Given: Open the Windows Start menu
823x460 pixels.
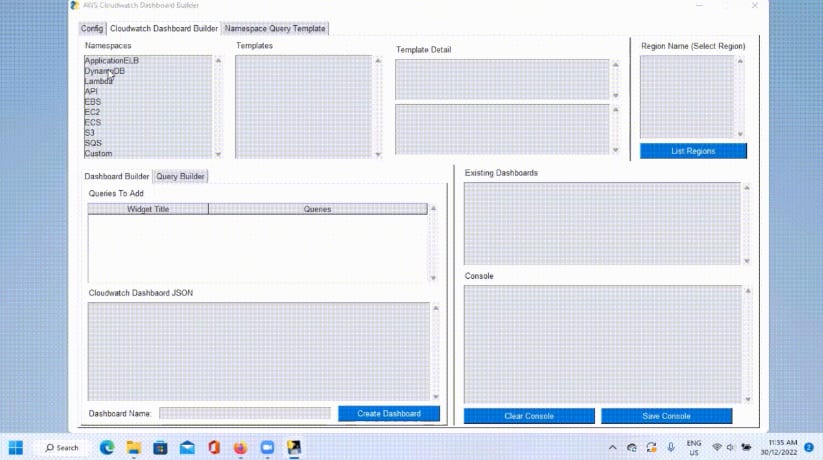Looking at the screenshot, I should [16, 447].
